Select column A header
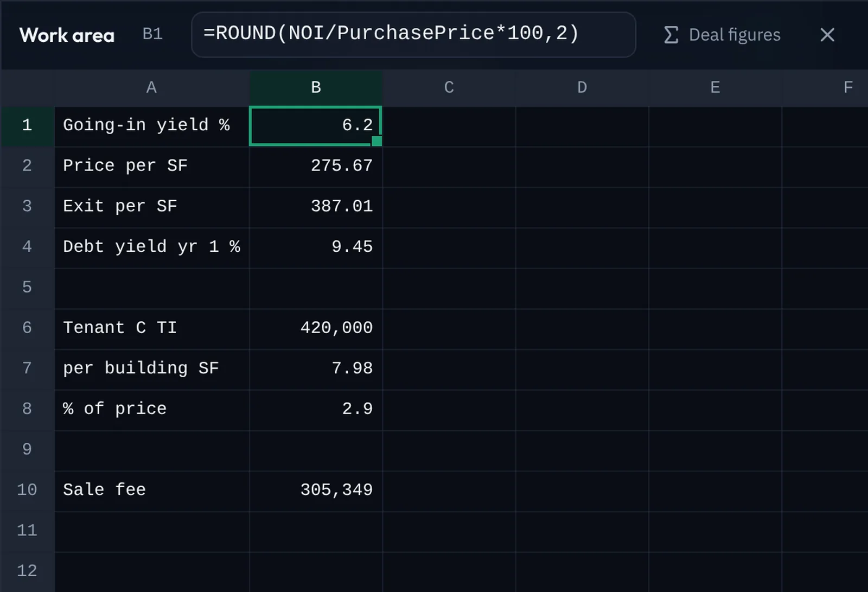Image resolution: width=868 pixels, height=592 pixels. (152, 87)
